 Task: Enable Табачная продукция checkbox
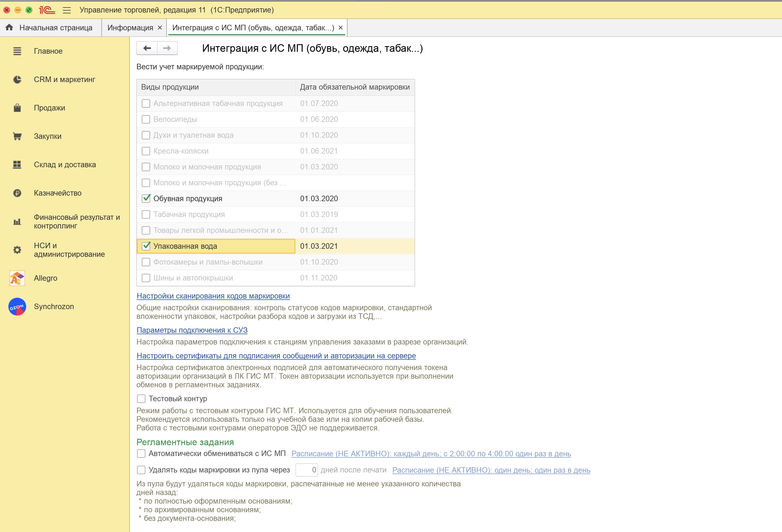(x=146, y=215)
